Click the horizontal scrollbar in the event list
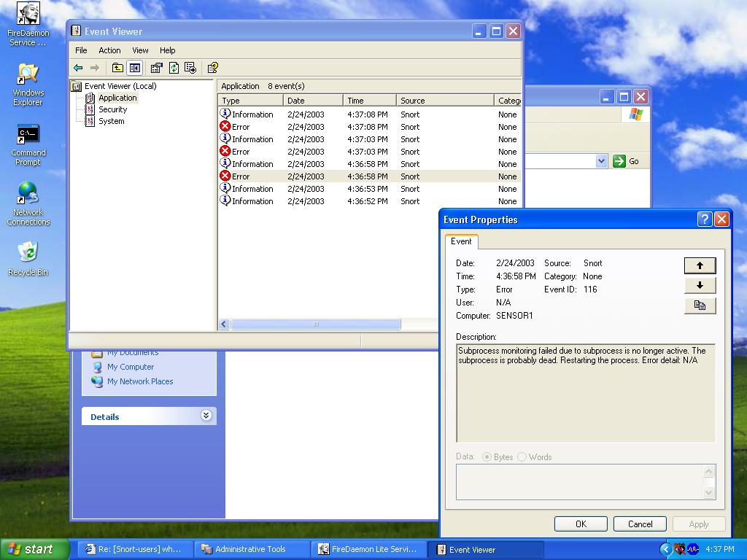The image size is (747, 560). [315, 324]
